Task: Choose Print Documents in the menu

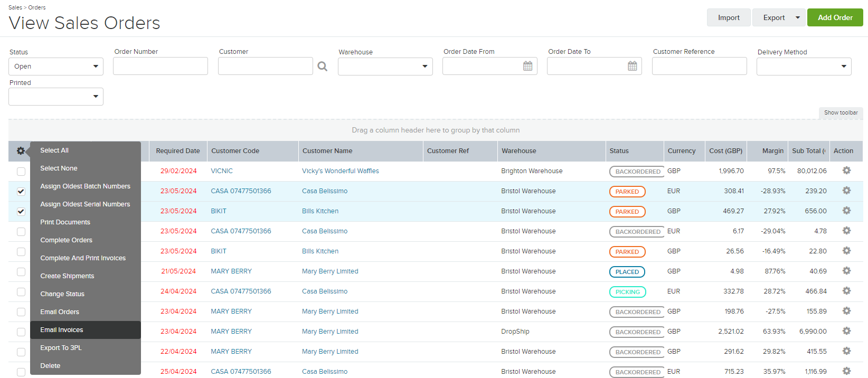Action: [x=86, y=222]
